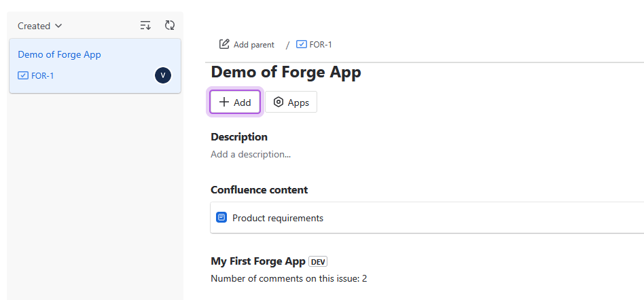Click the Apps hexagon icon
This screenshot has height=300, width=644.
(279, 102)
